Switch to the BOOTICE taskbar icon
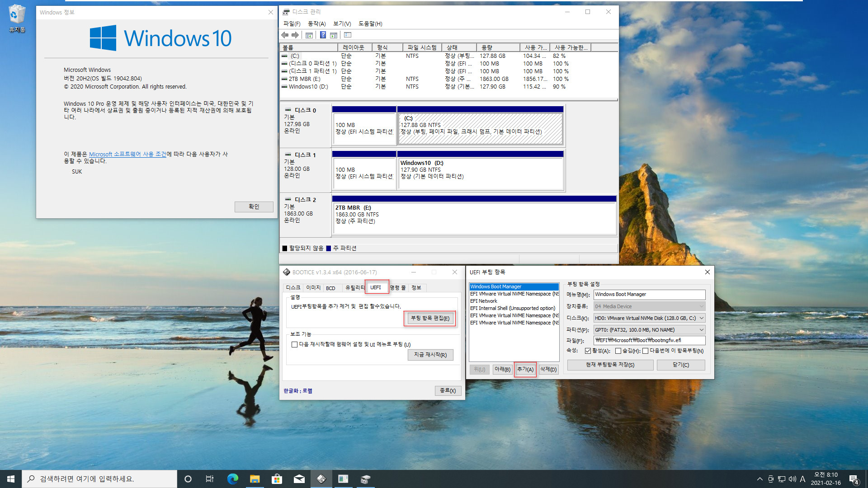Viewport: 868px width, 488px height. click(321, 479)
